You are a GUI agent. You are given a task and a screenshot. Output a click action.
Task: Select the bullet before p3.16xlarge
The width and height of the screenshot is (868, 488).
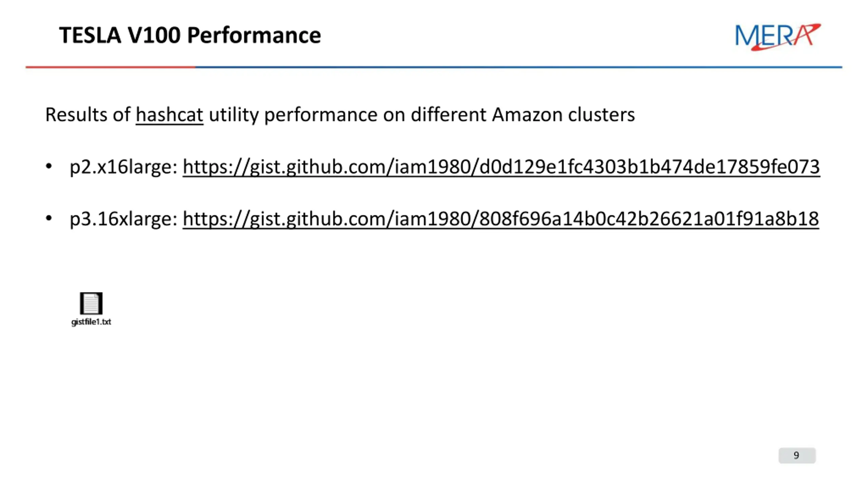click(x=49, y=218)
